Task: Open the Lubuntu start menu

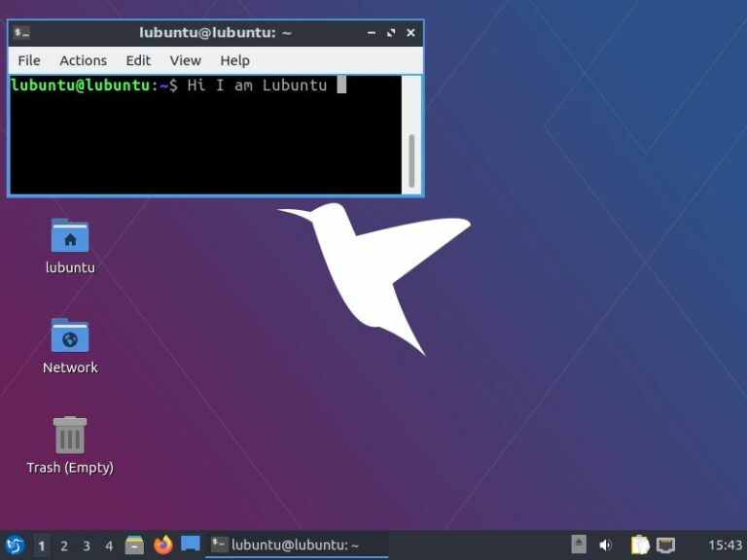Action: click(15, 545)
